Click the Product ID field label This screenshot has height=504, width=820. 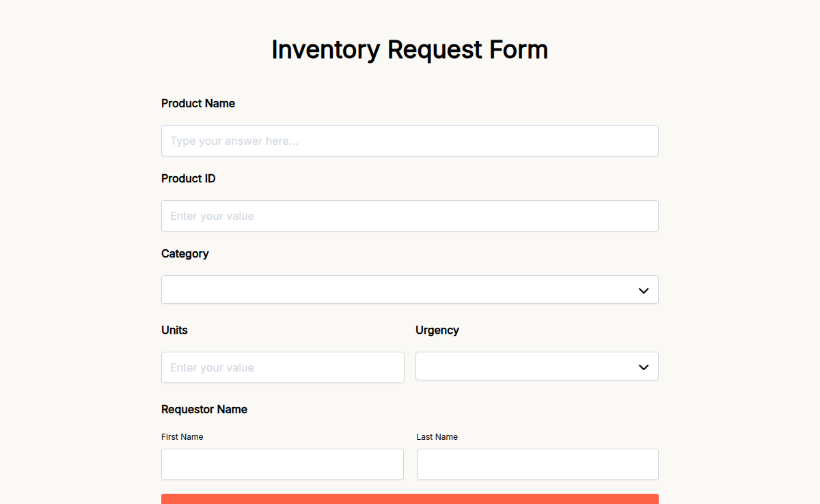pos(188,178)
